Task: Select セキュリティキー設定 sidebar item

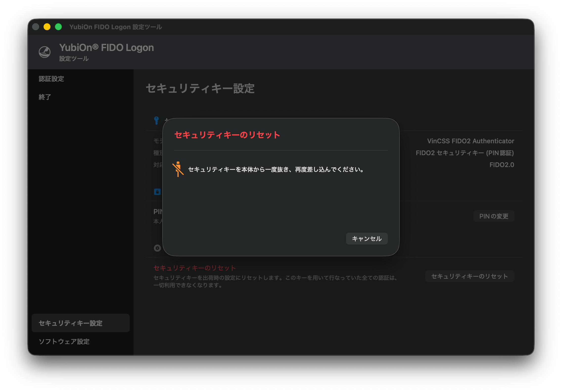Action: tap(81, 323)
